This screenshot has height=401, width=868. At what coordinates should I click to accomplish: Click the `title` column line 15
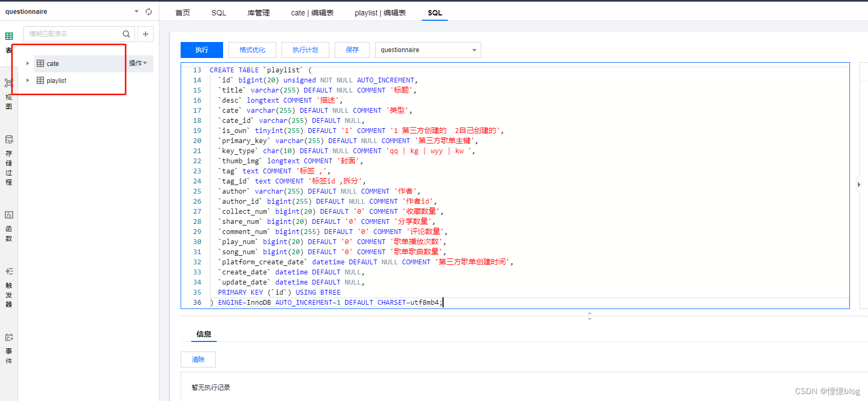pos(317,90)
